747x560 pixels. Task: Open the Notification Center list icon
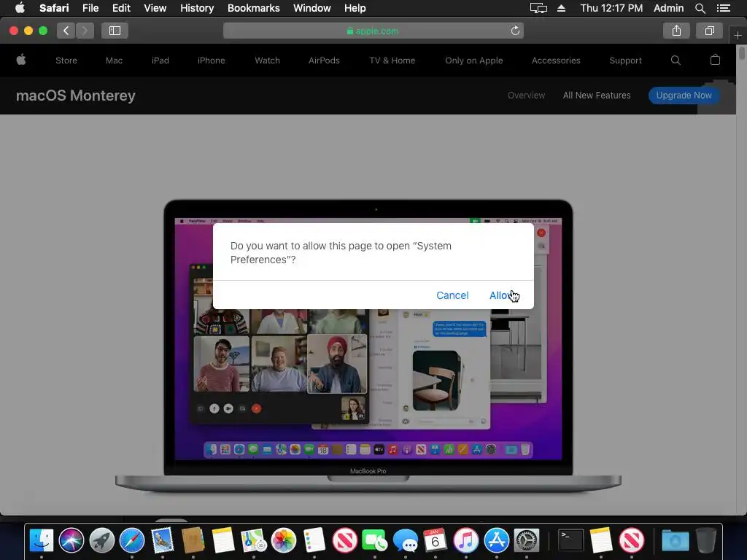tap(724, 8)
